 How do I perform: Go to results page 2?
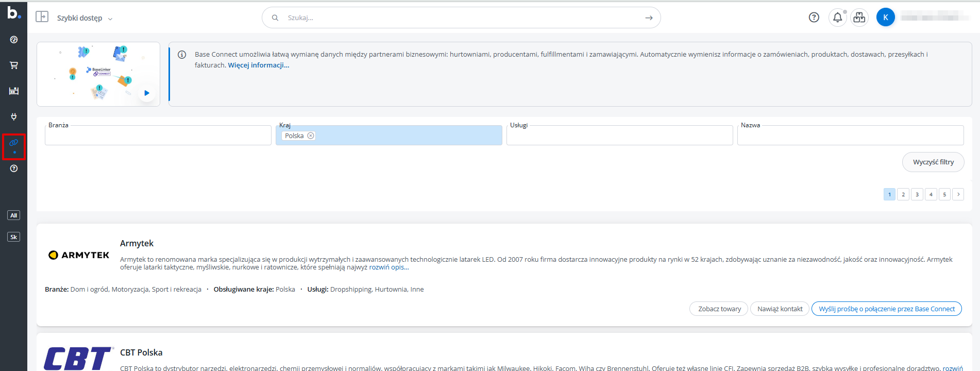[903, 194]
